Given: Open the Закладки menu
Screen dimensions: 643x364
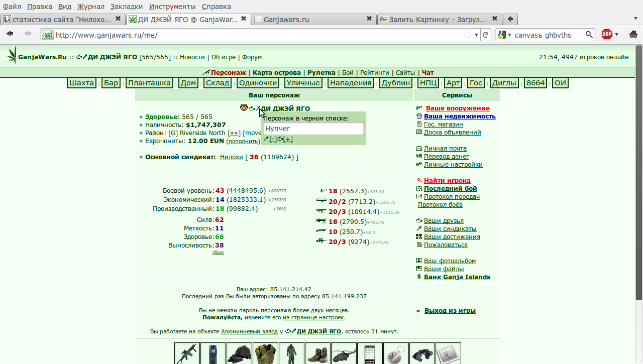Looking at the screenshot, I should tap(127, 7).
